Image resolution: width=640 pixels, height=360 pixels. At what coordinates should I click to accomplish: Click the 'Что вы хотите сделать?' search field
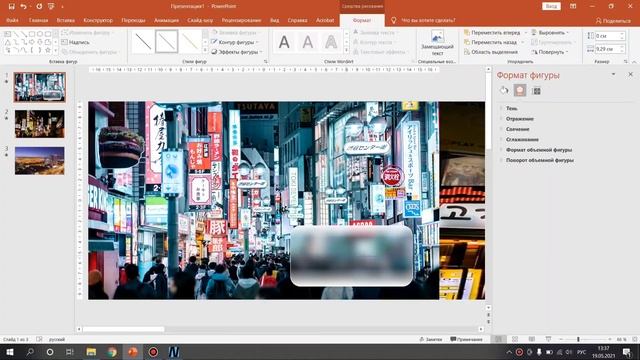pyautogui.click(x=428, y=20)
